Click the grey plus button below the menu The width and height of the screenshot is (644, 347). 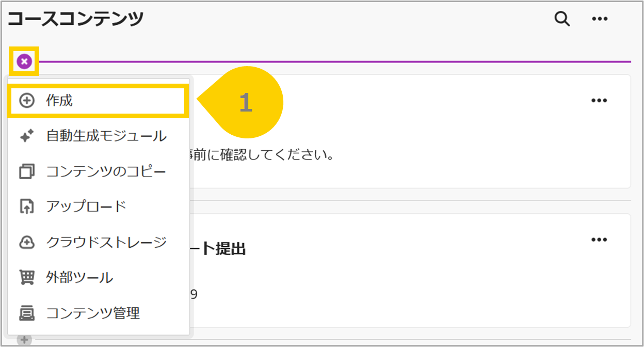[24, 340]
